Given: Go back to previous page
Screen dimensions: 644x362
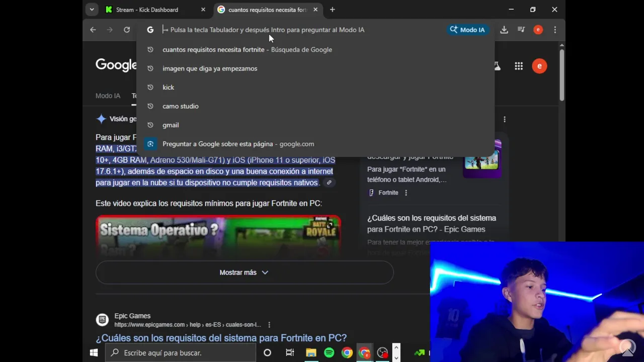Looking at the screenshot, I should pos(93,30).
